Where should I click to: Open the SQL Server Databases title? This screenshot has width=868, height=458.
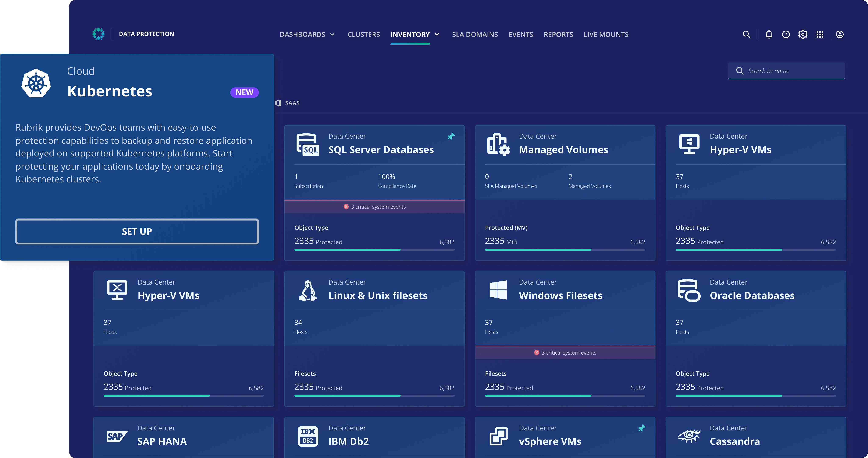click(x=381, y=149)
